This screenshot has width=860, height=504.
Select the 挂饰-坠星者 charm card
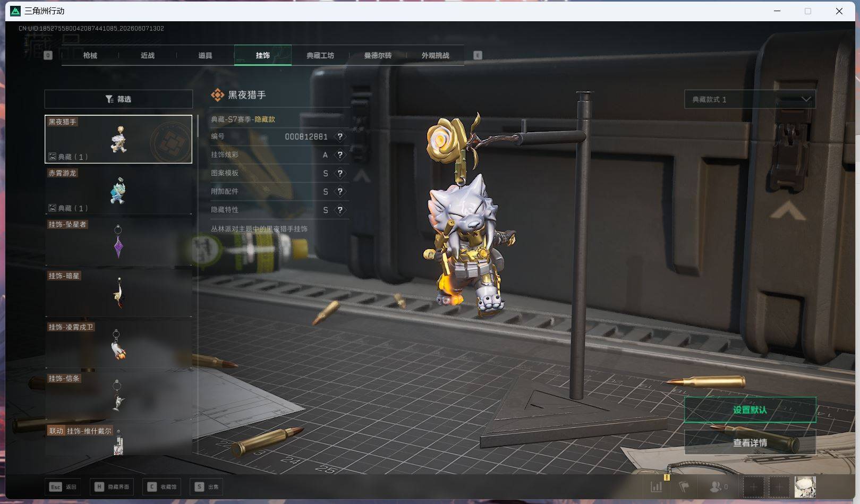click(118, 242)
